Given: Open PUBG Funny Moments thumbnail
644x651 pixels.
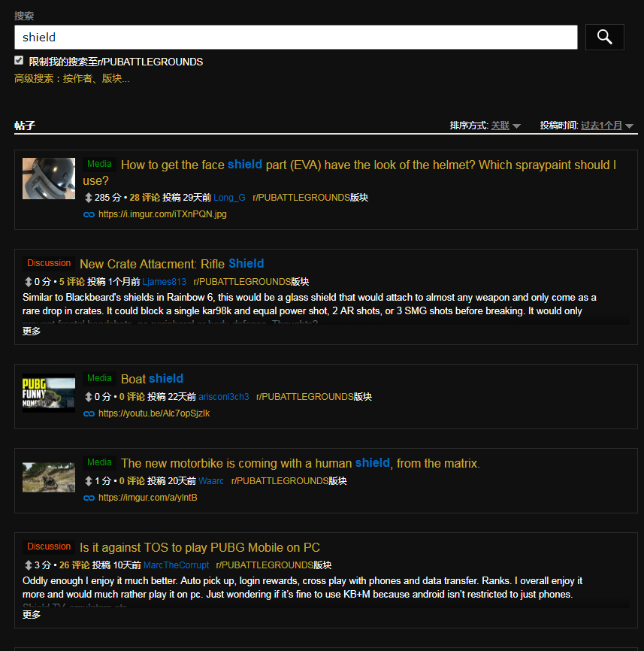Looking at the screenshot, I should (49, 392).
